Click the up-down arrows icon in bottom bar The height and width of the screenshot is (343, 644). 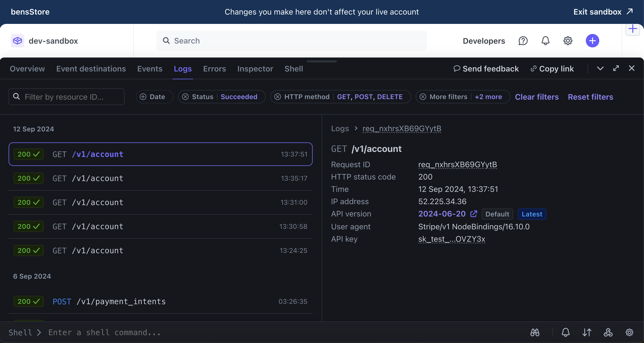587,332
